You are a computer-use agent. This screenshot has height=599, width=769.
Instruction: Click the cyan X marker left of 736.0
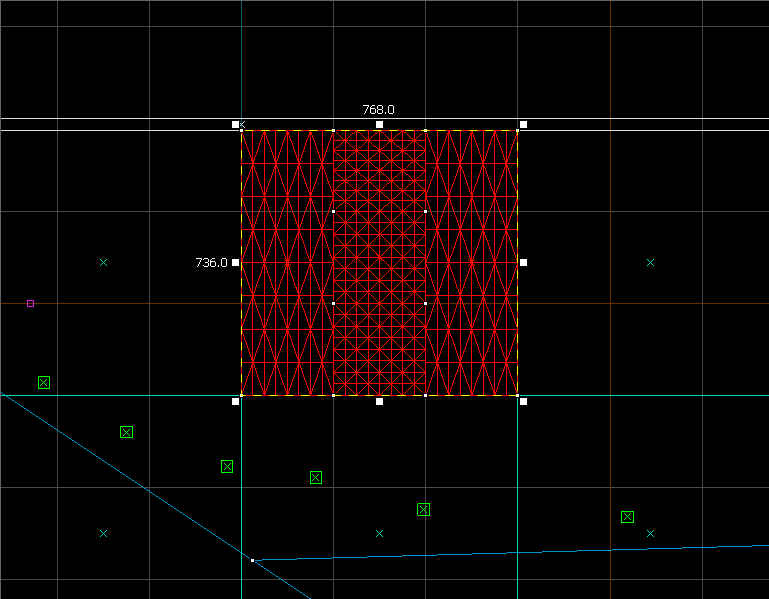coord(103,262)
